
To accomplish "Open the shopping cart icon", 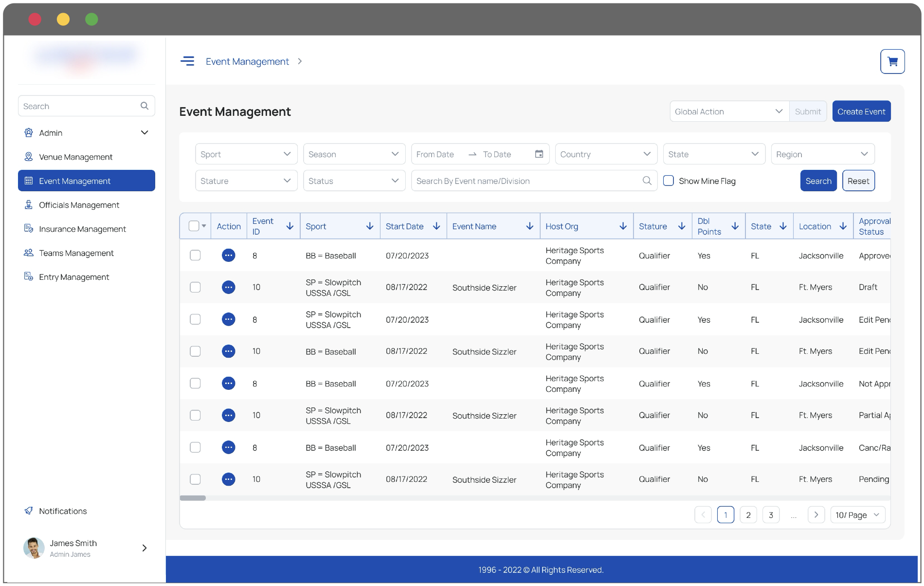I will (x=892, y=61).
